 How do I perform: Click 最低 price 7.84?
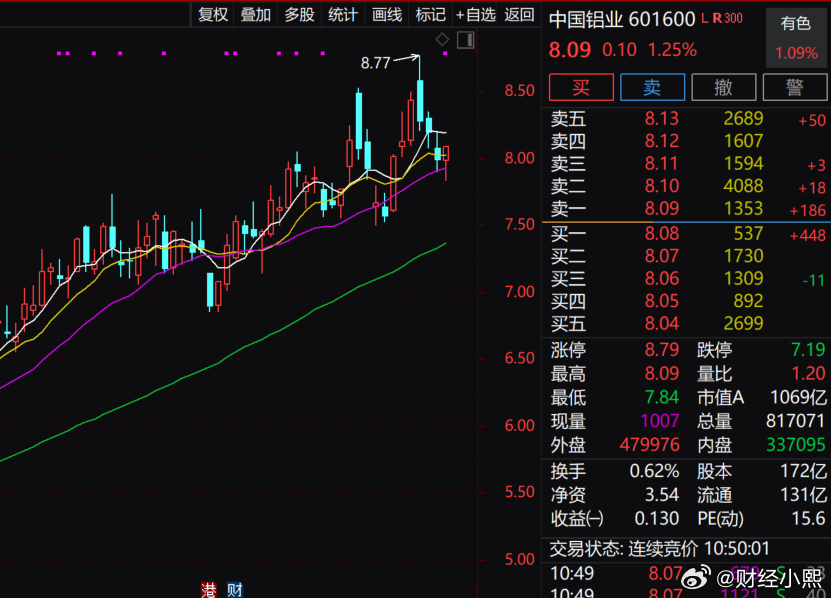click(661, 397)
